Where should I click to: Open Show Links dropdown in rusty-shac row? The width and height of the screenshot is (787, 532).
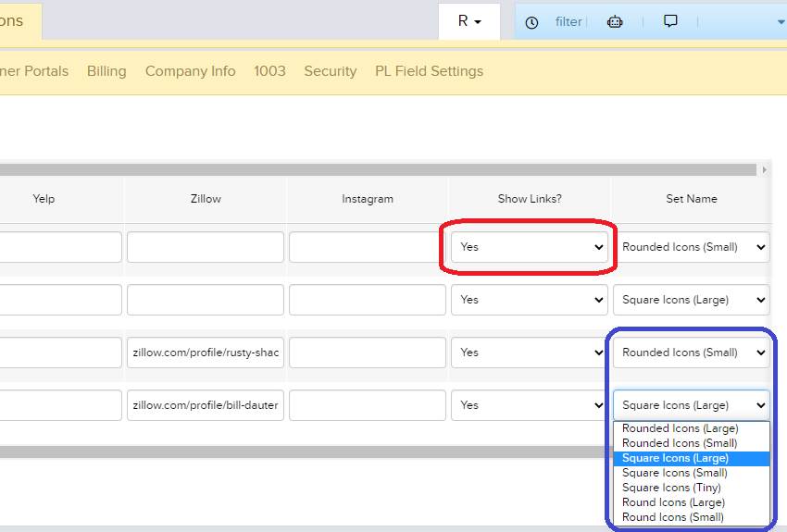click(x=530, y=353)
